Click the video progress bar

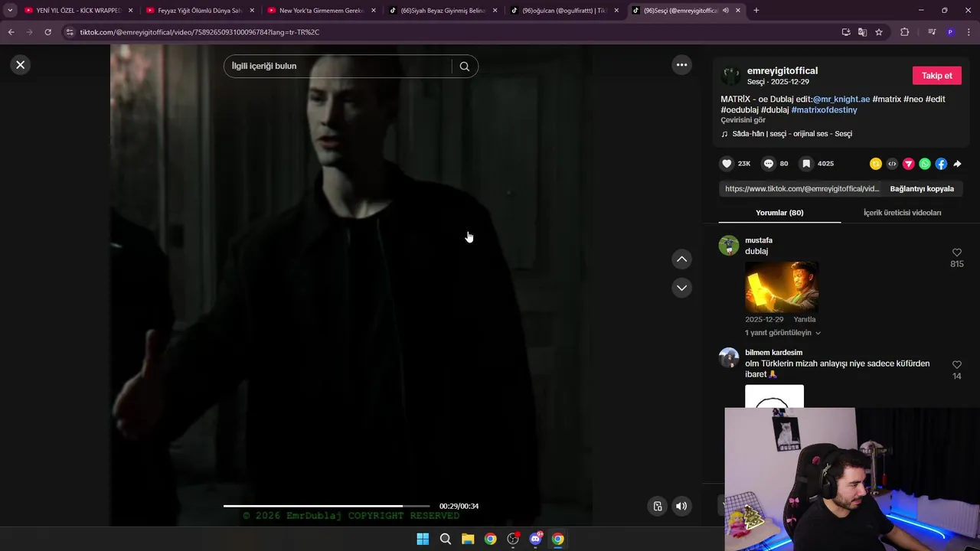327,506
